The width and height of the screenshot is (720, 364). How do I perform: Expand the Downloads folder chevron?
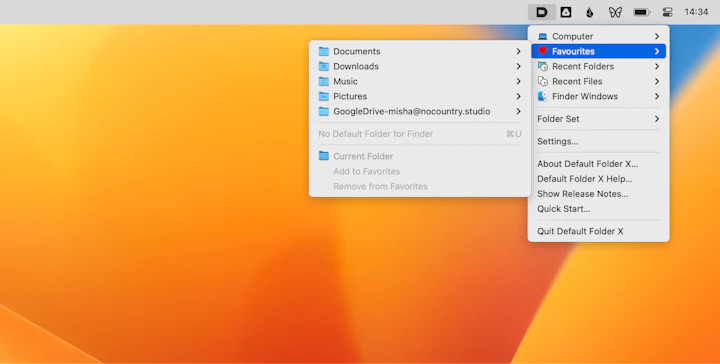[518, 67]
